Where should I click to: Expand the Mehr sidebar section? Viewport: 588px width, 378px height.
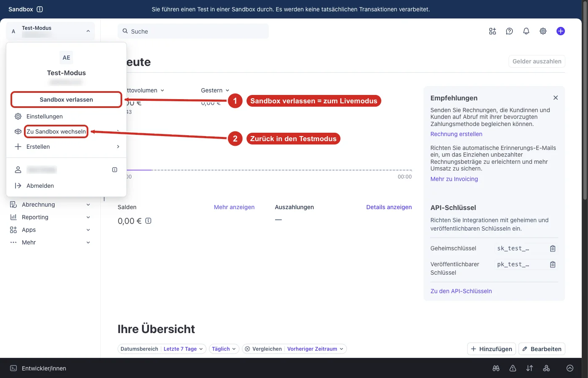pos(50,242)
